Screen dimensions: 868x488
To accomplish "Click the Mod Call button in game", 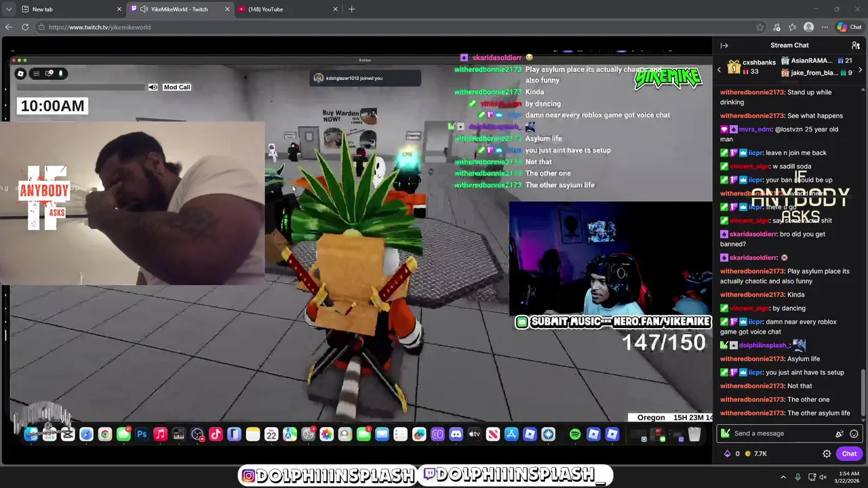I will coord(177,87).
